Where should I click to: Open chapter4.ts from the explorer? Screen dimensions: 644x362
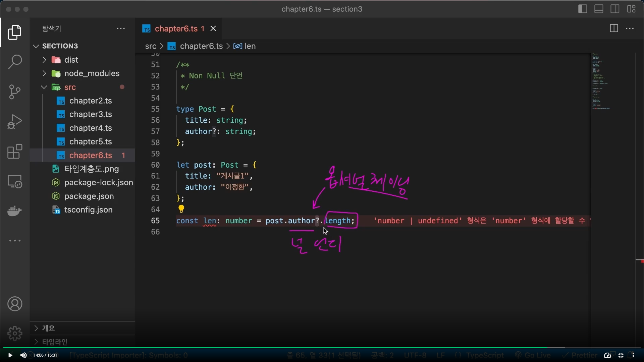click(x=91, y=128)
